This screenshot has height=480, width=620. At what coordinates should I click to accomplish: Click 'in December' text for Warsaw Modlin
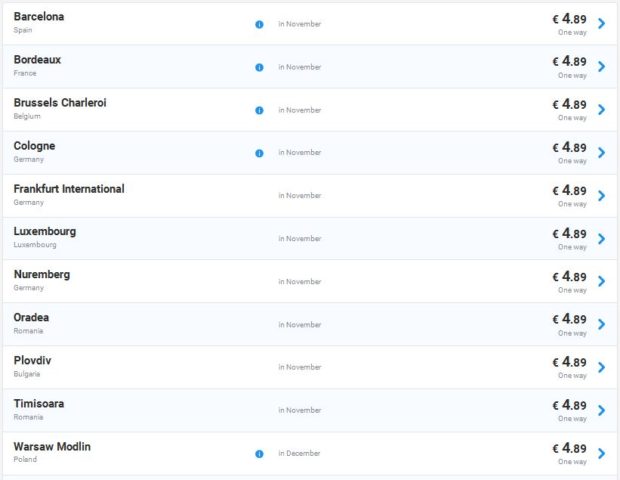click(300, 454)
